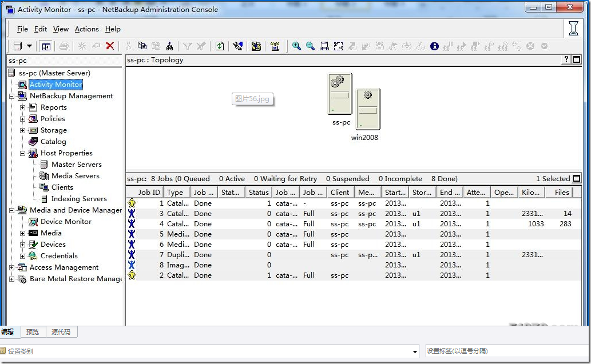
Task: Toggle the tree pane show/hide button
Action: pyautogui.click(x=46, y=46)
